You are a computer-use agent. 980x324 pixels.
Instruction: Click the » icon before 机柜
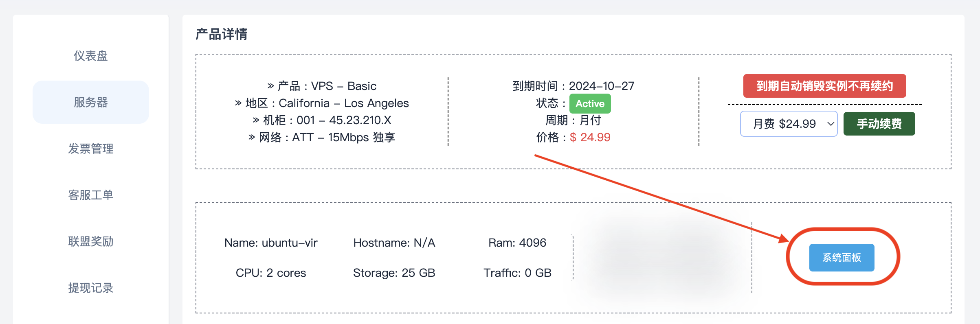256,120
